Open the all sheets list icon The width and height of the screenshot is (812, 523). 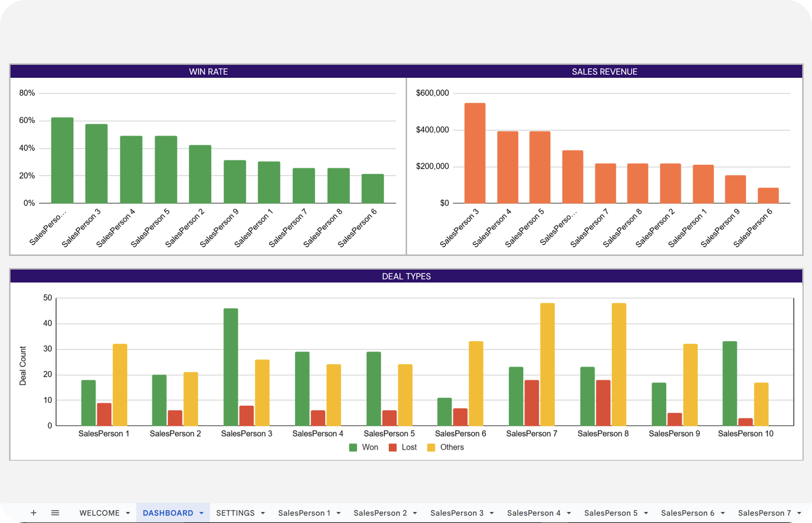click(x=55, y=513)
